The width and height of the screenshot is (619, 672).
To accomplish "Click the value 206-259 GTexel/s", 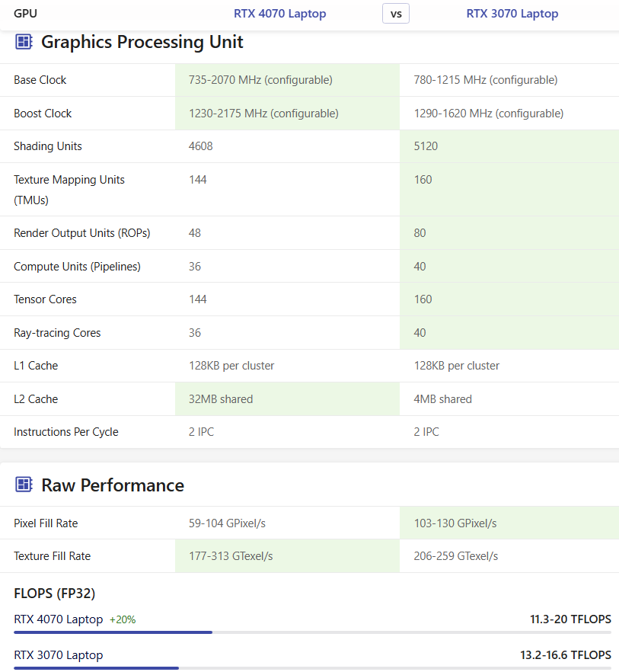I will tap(456, 556).
